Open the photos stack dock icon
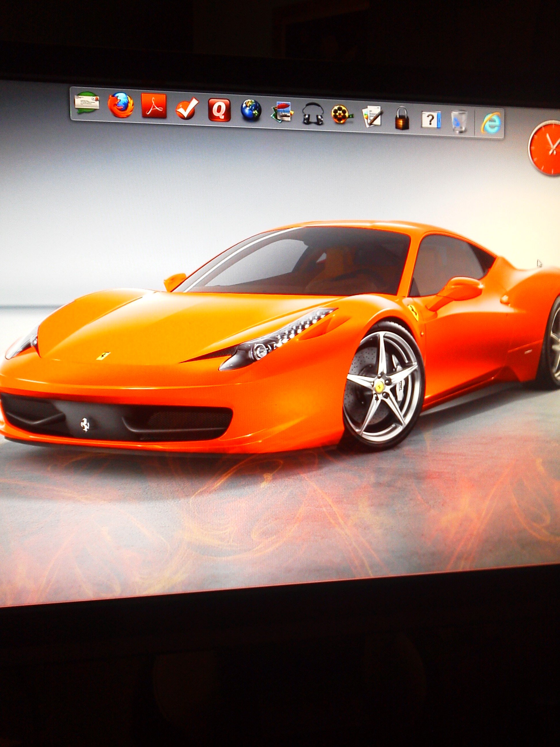 click(282, 112)
